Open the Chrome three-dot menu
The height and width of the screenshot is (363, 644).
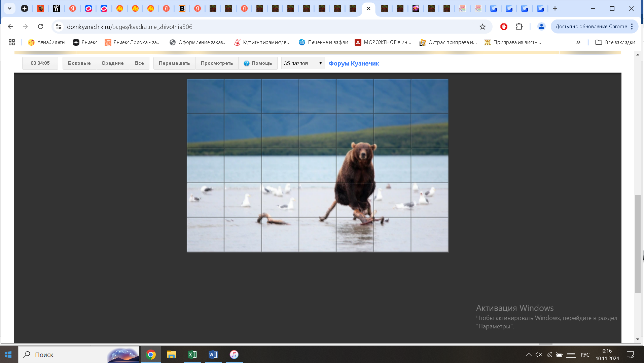click(632, 27)
